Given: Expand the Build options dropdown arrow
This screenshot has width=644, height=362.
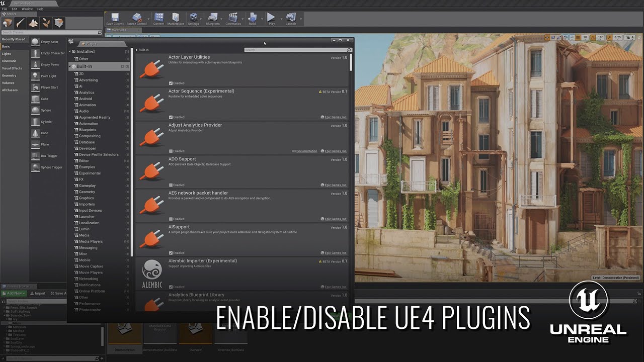Looking at the screenshot, I should point(263,19).
